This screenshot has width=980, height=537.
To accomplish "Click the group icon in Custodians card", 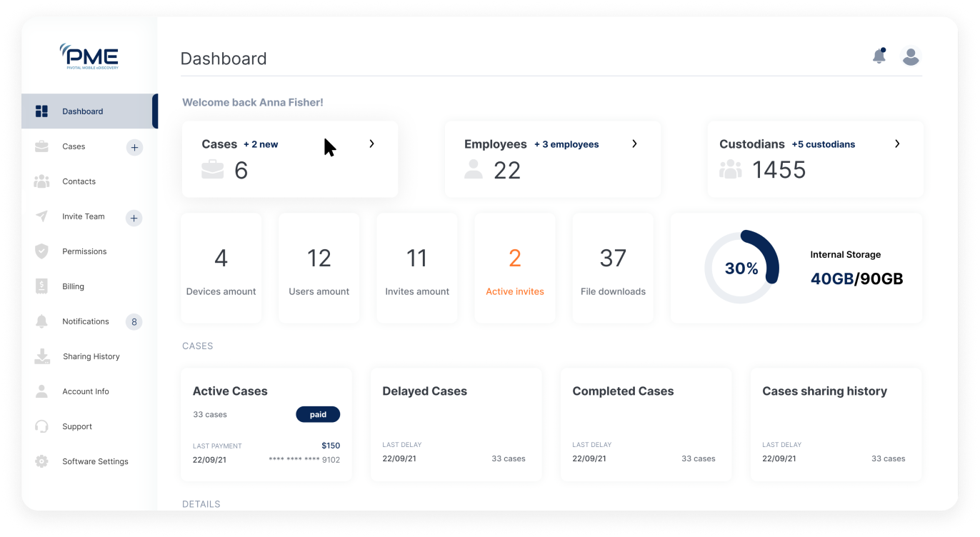I will 731,169.
